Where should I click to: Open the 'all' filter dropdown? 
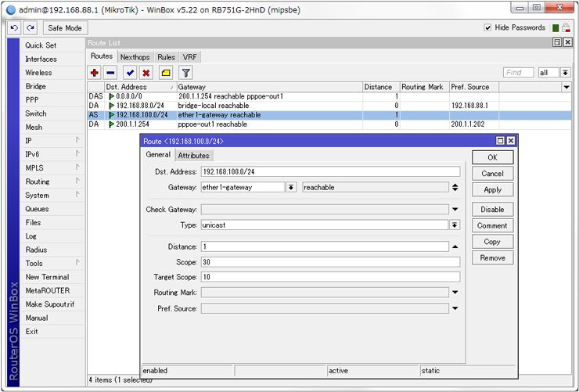tap(565, 73)
